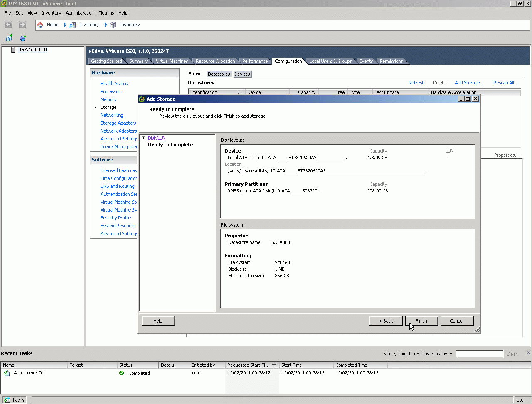The width and height of the screenshot is (532, 404).
Task: Click the task filter text input field
Action: (479, 354)
